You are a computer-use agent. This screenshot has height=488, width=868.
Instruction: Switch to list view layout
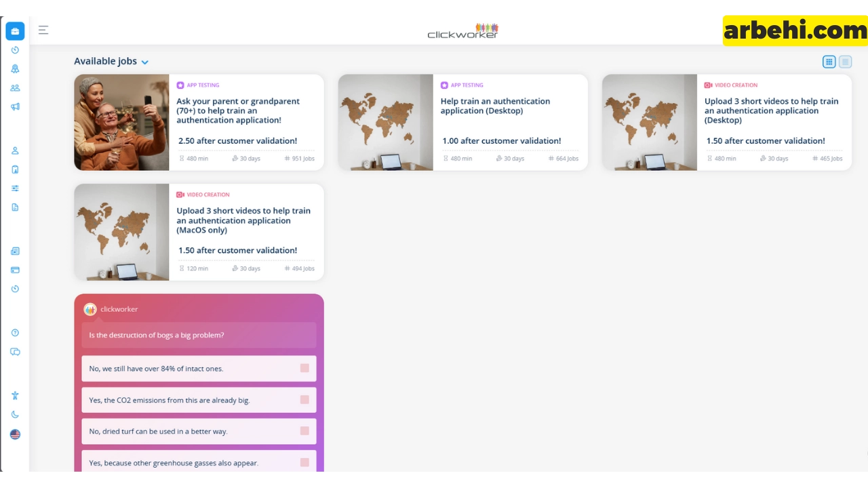click(x=845, y=62)
